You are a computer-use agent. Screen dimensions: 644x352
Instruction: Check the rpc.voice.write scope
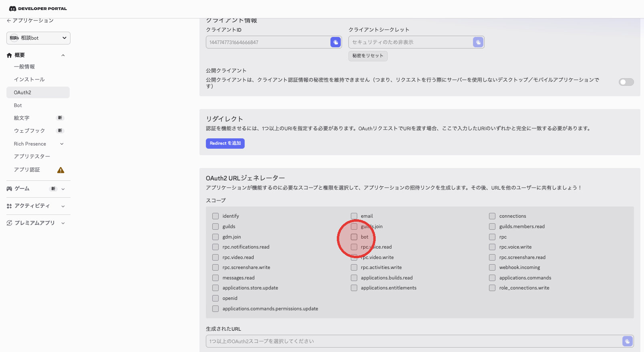click(x=492, y=247)
